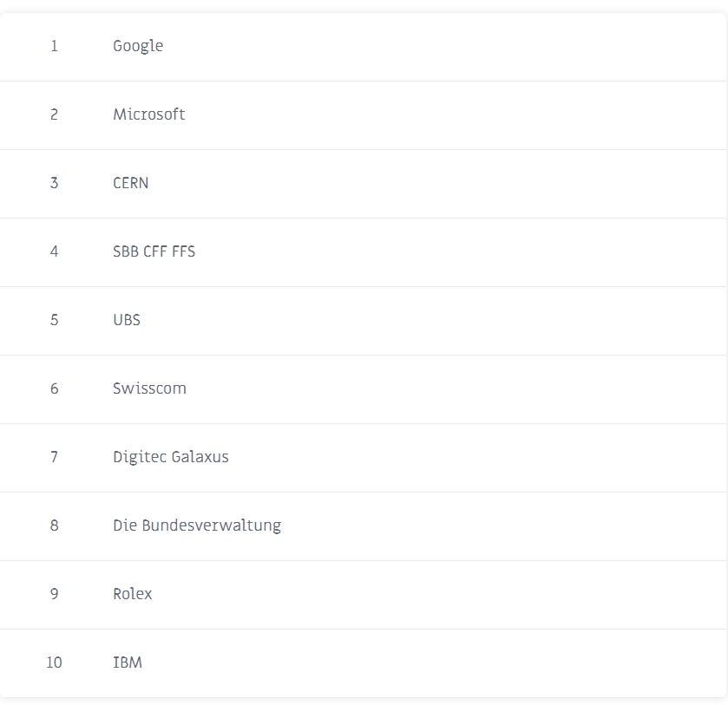Viewport: 728px width, 705px height.
Task: Open the IBM list item
Action: [x=128, y=663]
